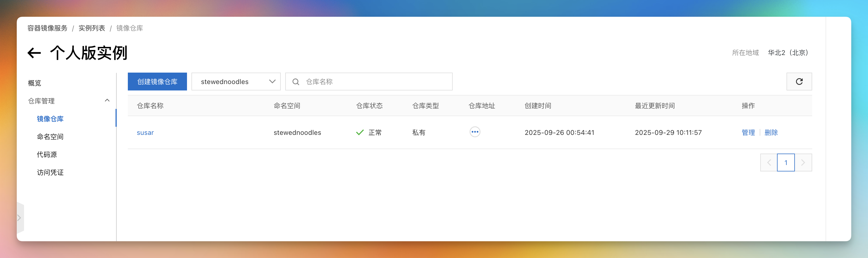Click the green checkmark status icon for susar

(360, 132)
